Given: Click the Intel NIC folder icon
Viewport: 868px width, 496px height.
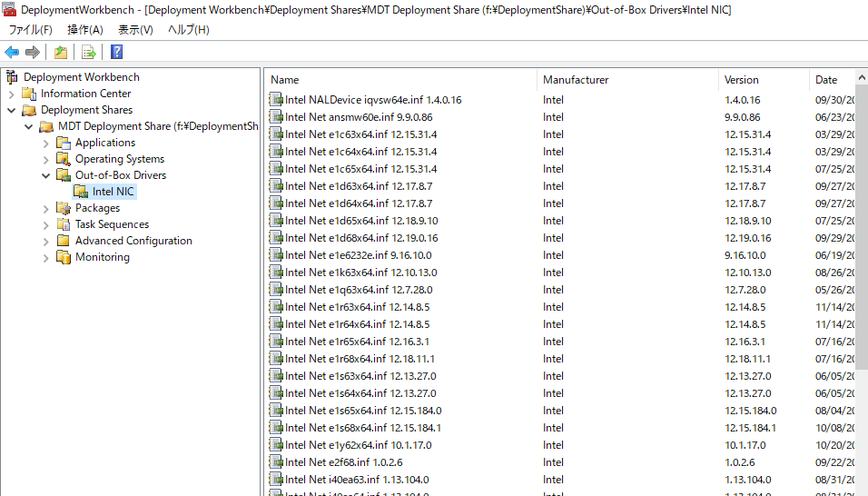Looking at the screenshot, I should click(81, 192).
